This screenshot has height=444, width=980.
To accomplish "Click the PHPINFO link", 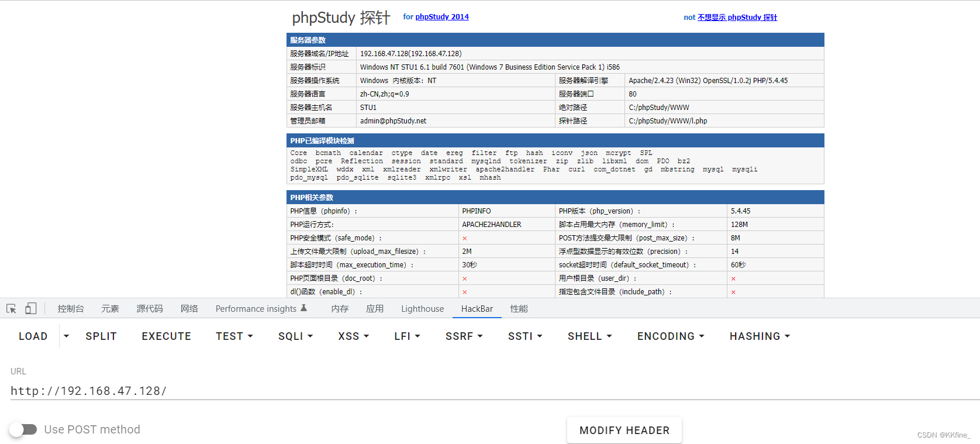I will (477, 211).
